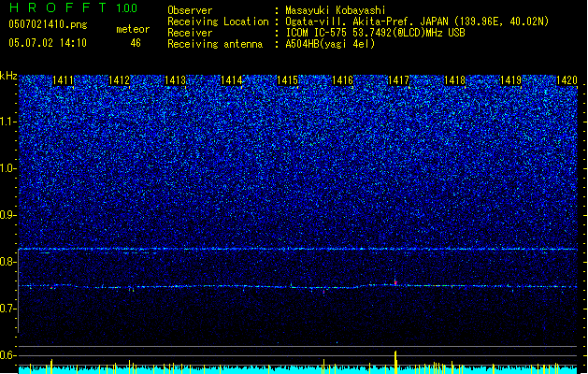
Task: Click the 0.7 frequency axis label
Action: click(8, 309)
